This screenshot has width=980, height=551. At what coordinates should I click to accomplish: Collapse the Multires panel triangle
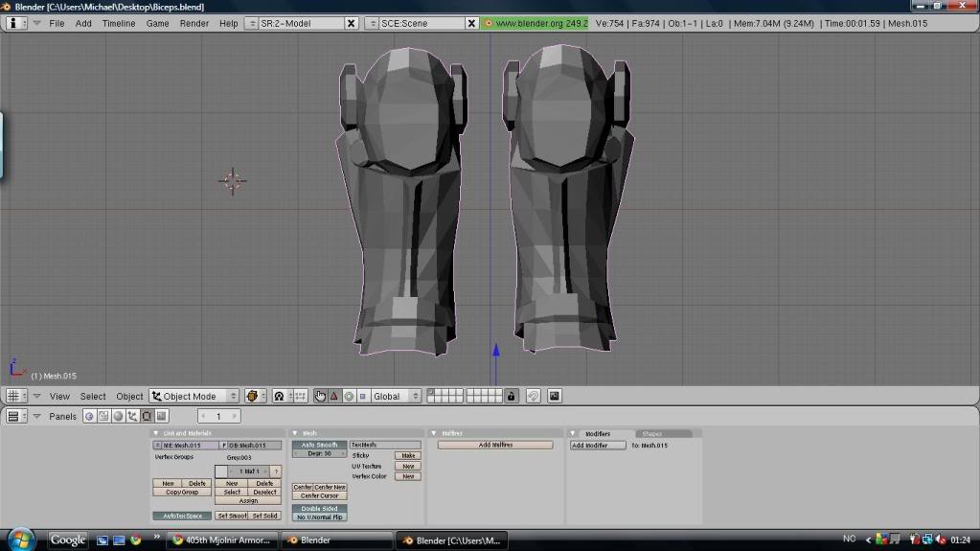(x=434, y=433)
